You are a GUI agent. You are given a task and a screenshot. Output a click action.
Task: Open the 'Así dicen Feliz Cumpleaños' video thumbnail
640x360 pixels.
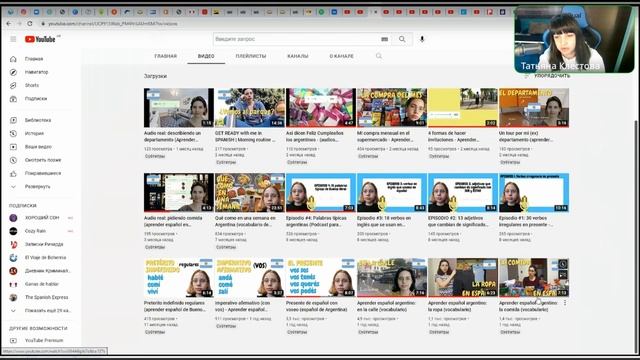321,108
